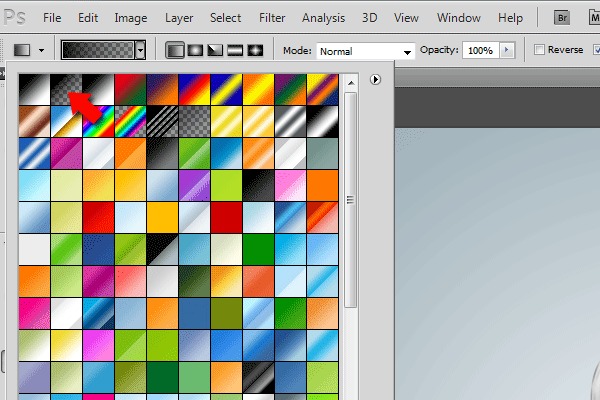Open the Opacity slider arrow
Image resolution: width=600 pixels, height=400 pixels.
(507, 50)
